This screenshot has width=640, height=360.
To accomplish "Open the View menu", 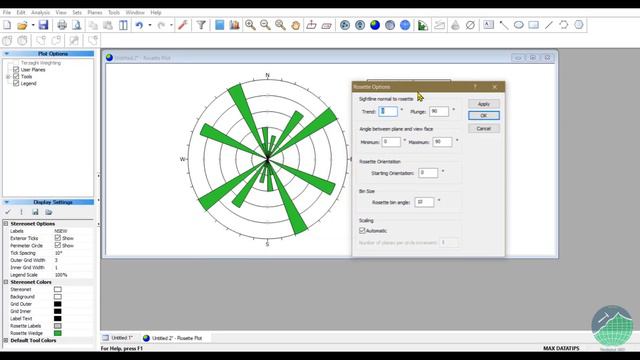I will point(61,13).
